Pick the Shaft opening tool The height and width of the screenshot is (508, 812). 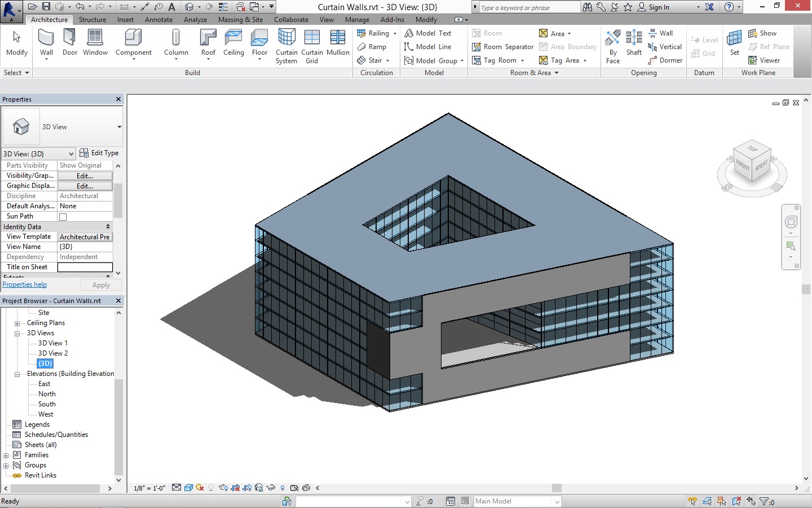pos(634,38)
